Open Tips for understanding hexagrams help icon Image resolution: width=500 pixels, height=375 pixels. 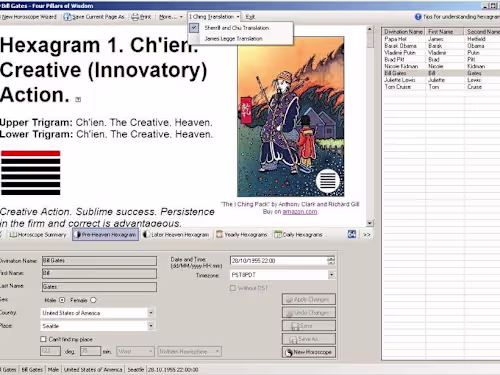(x=418, y=16)
